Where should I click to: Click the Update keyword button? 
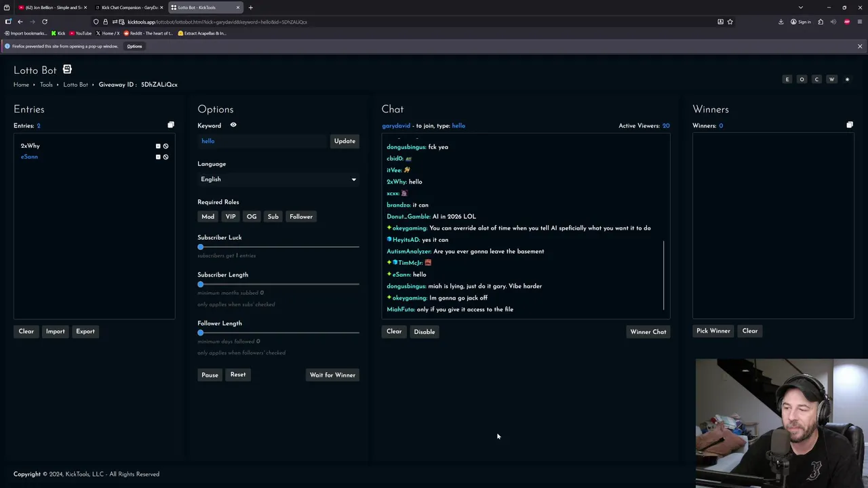(x=344, y=141)
